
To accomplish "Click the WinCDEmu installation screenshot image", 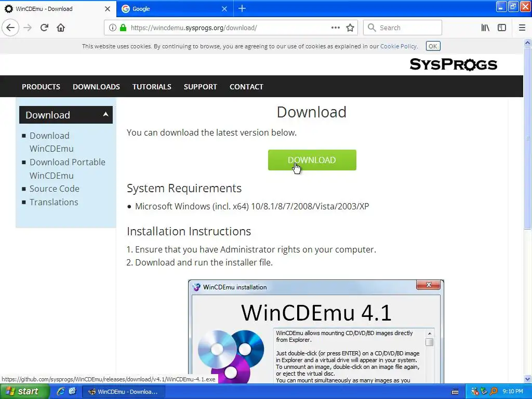I will point(316,331).
